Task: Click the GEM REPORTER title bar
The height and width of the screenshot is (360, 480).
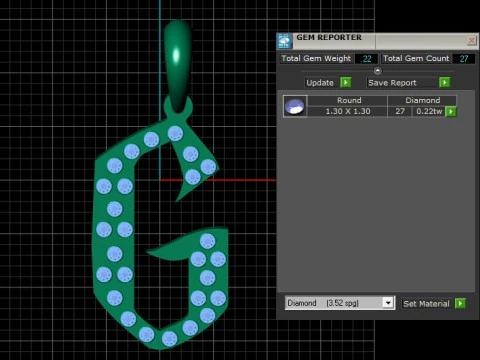Action: click(x=378, y=41)
